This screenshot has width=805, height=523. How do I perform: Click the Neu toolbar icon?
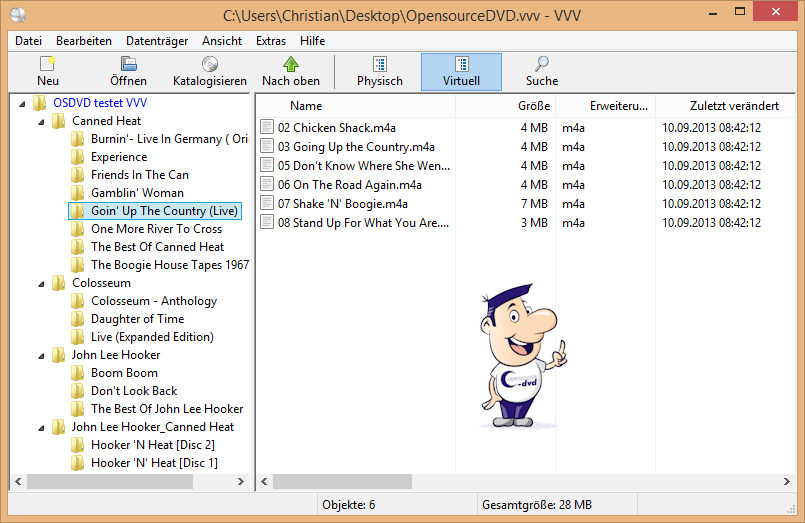47,65
